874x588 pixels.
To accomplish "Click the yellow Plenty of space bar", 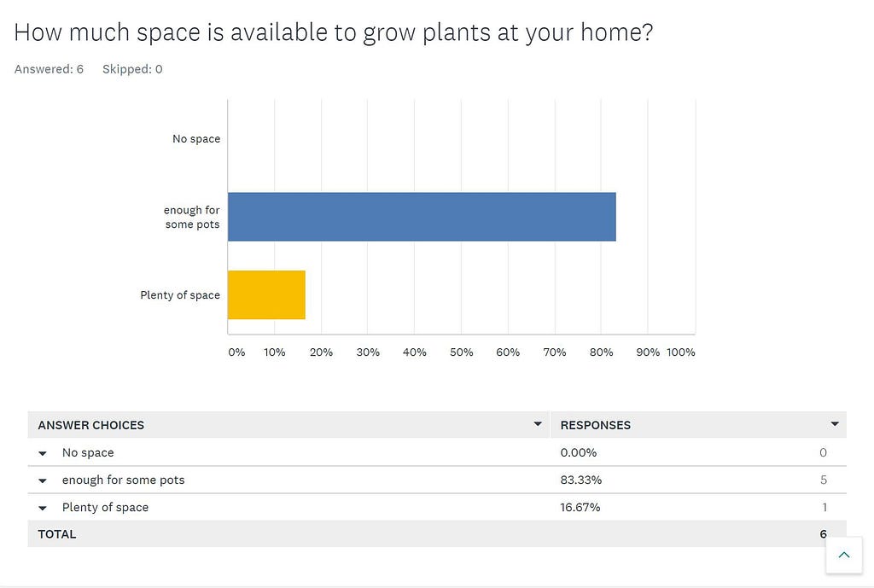I will pos(266,294).
